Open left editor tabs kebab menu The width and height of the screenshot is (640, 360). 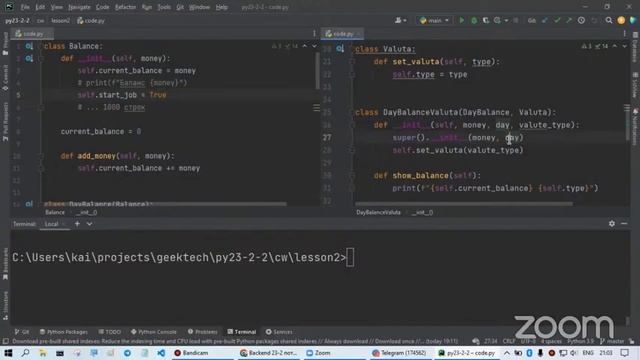[314, 34]
